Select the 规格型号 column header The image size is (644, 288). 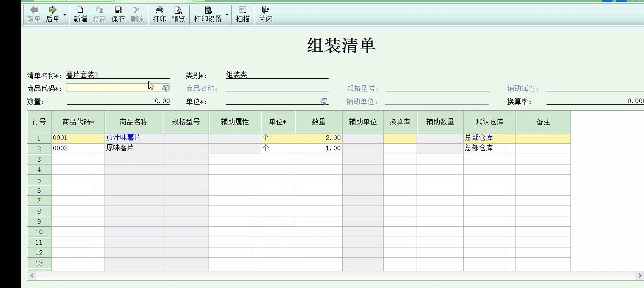(186, 122)
